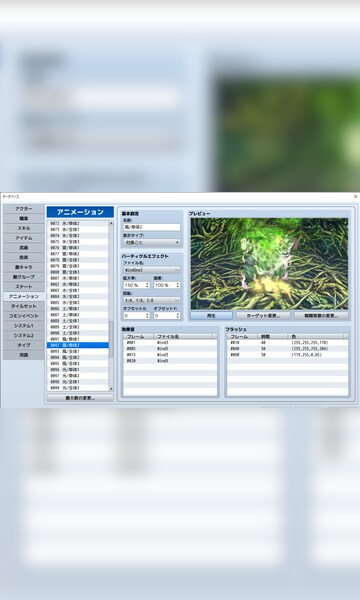This screenshot has height=600, width=360.
Task: Click the 再生 play button under preview
Action: pyautogui.click(x=212, y=316)
